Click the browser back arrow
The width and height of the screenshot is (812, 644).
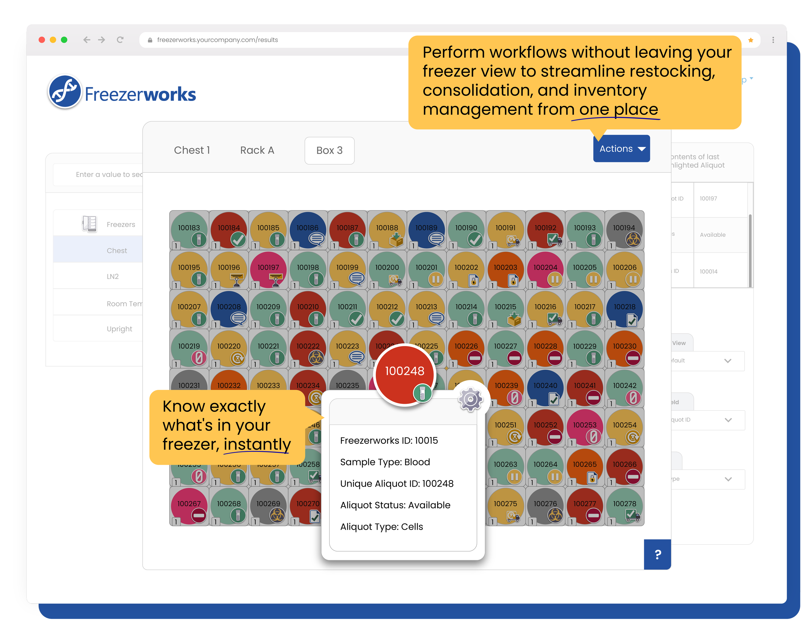click(x=87, y=40)
